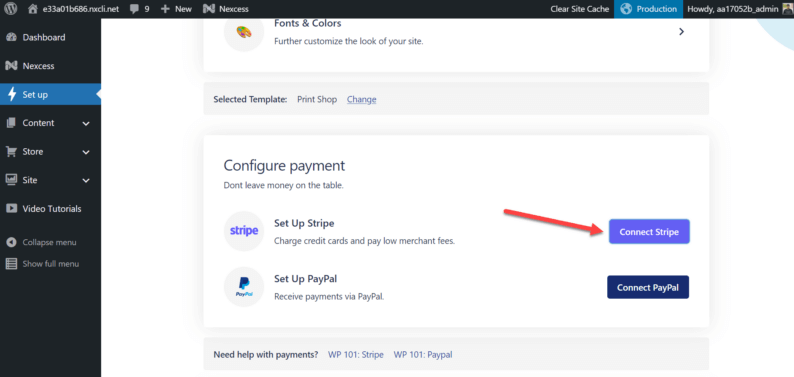This screenshot has width=794, height=377.
Task: Open the WordPress logo menu
Action: (11, 9)
